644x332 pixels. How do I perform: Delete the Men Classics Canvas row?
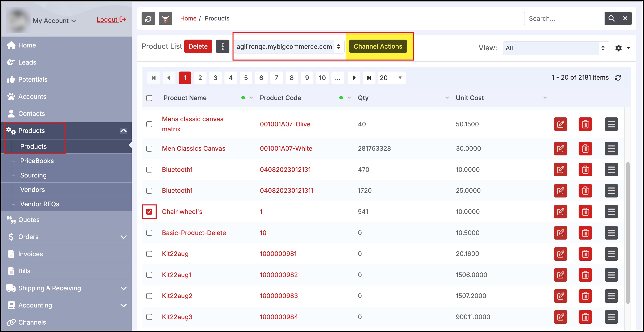pyautogui.click(x=585, y=149)
